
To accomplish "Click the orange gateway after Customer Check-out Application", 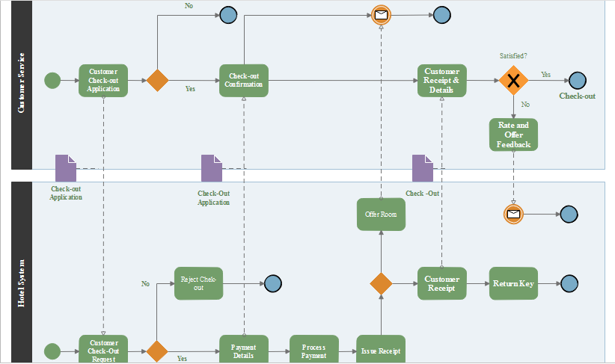I will (x=156, y=80).
